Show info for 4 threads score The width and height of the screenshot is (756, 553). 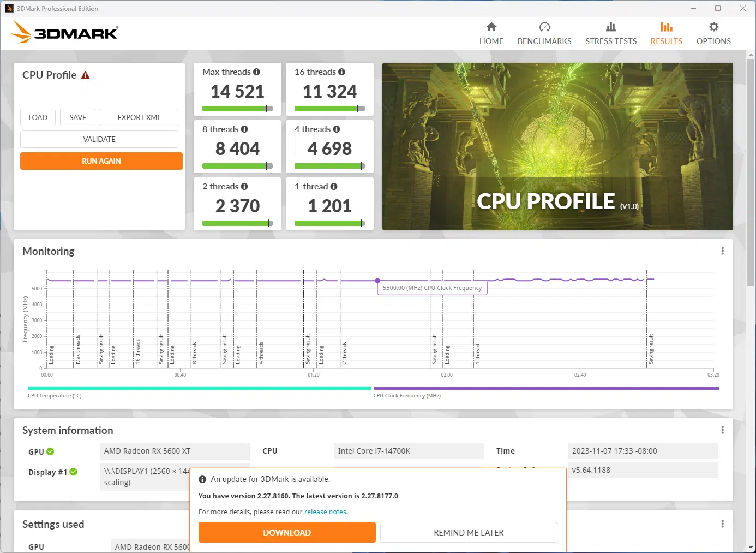click(337, 129)
